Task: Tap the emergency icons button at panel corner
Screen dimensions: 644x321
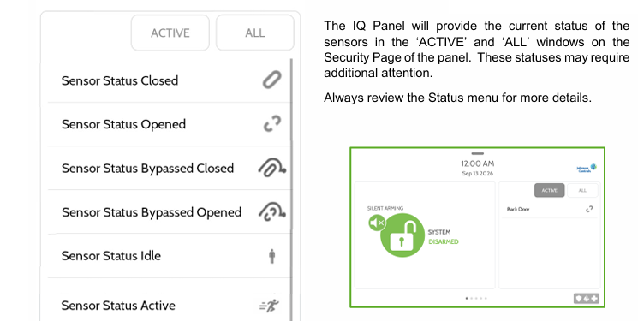Action: coord(586,299)
